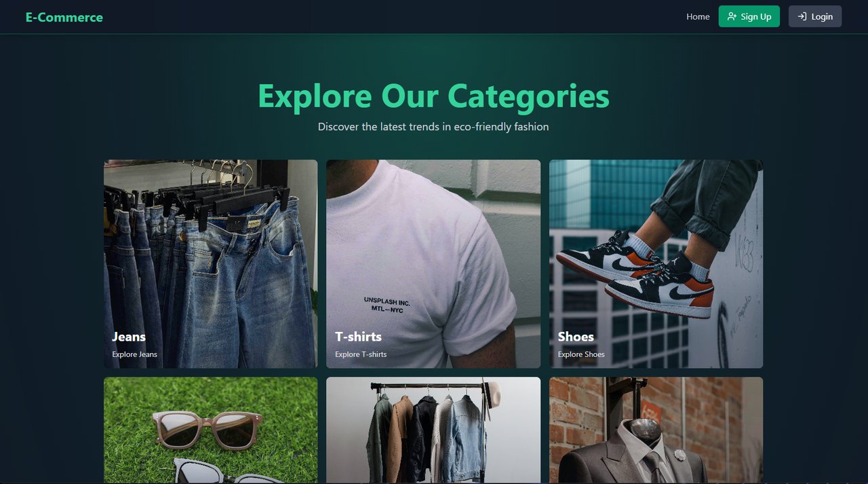The height and width of the screenshot is (484, 868).
Task: Select the jackets rack category image
Action: (x=433, y=430)
